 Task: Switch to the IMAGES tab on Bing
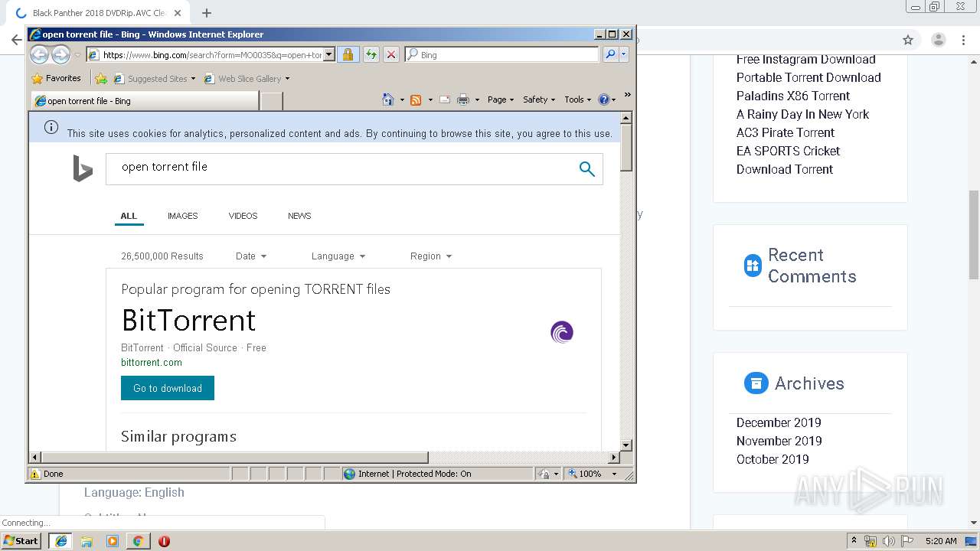tap(183, 216)
